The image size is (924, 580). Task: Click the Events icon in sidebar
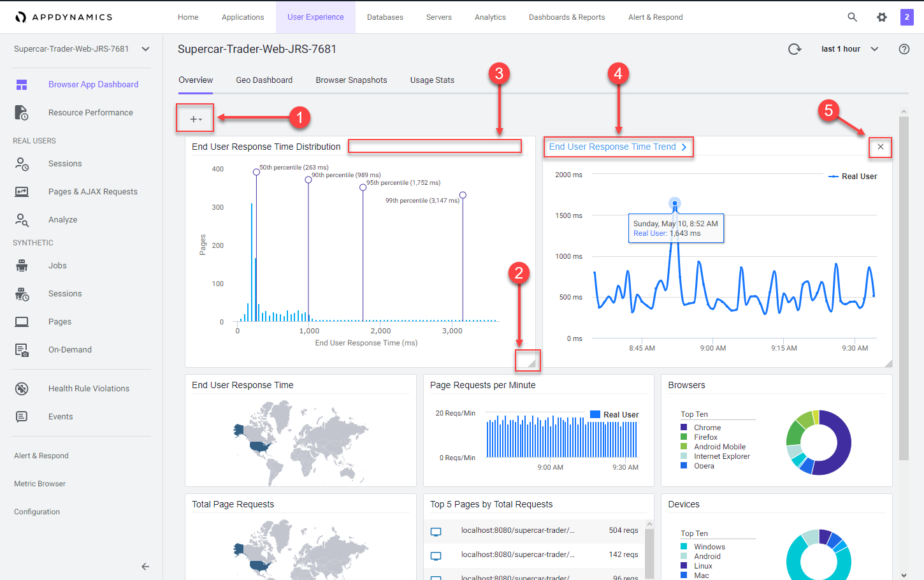pyautogui.click(x=22, y=417)
